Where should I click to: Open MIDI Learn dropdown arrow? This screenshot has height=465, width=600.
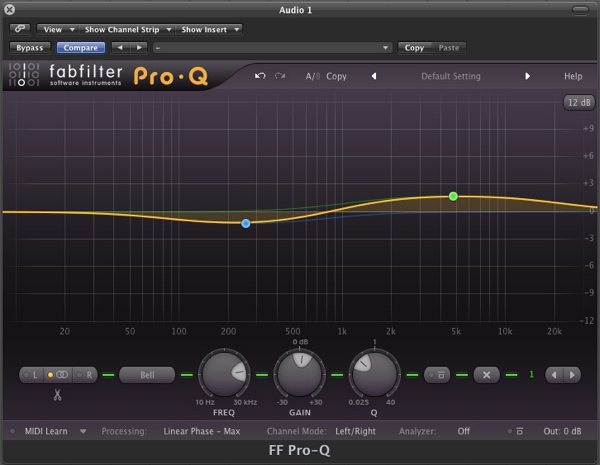tap(83, 431)
